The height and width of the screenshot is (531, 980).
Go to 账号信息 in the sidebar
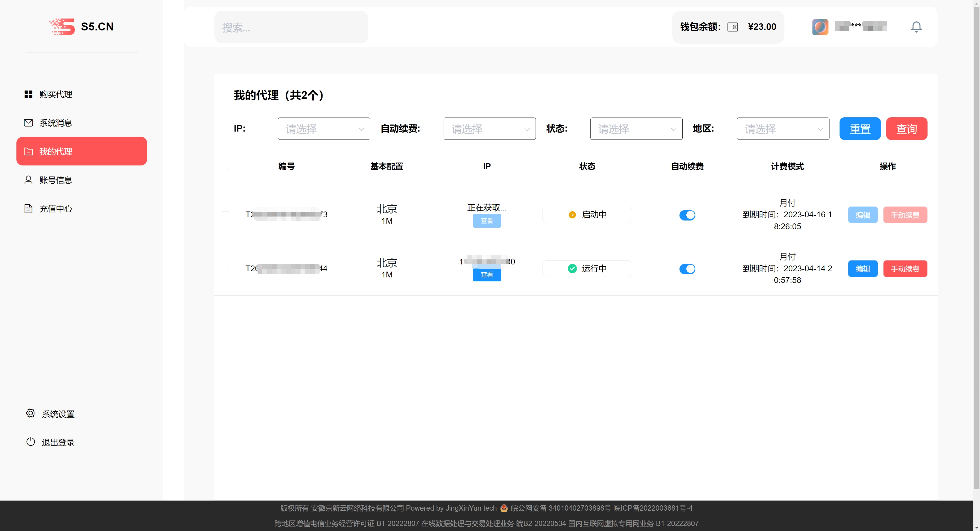coord(56,180)
